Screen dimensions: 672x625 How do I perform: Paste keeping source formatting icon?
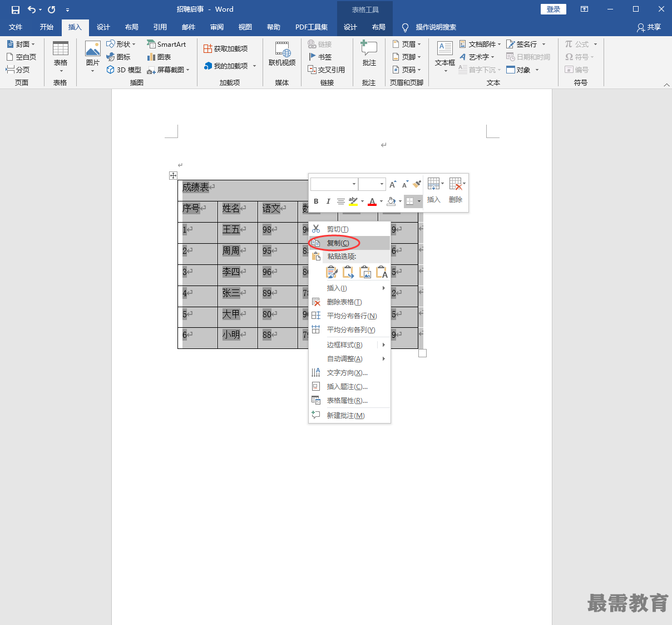tap(332, 272)
